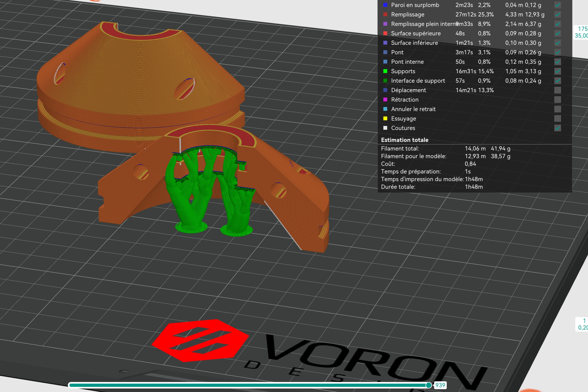
Task: Click the red Surface supérieure swatch
Action: point(385,34)
